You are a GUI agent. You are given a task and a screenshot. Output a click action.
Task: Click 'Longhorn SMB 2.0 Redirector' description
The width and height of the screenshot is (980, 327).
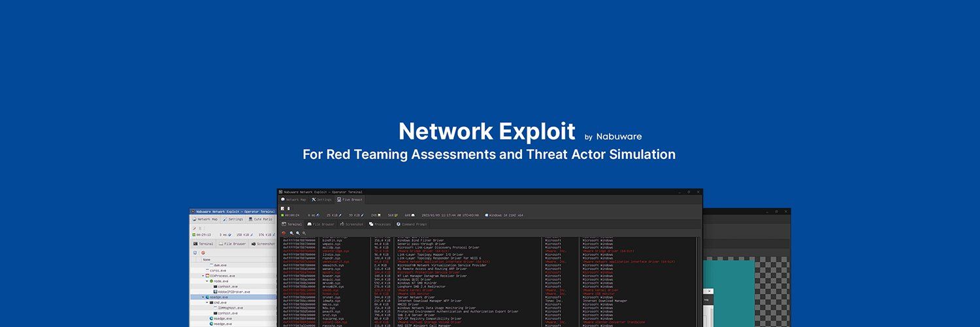(421, 286)
